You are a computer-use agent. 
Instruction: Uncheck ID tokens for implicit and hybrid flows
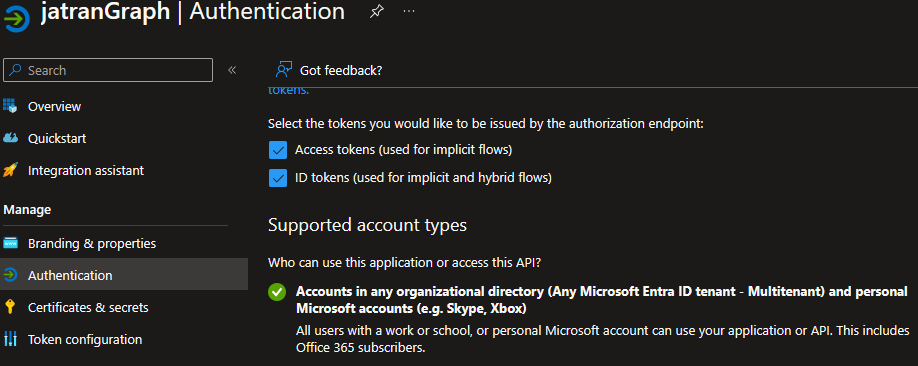point(278,177)
